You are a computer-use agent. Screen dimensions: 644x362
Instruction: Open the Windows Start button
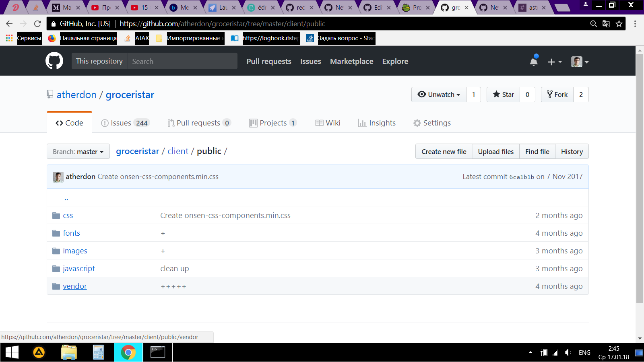click(x=12, y=353)
